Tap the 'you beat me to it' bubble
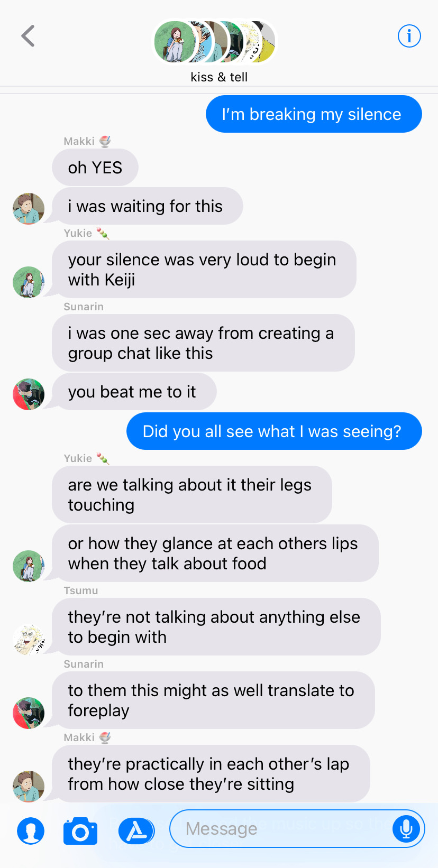This screenshot has height=868, width=438. coord(134,392)
